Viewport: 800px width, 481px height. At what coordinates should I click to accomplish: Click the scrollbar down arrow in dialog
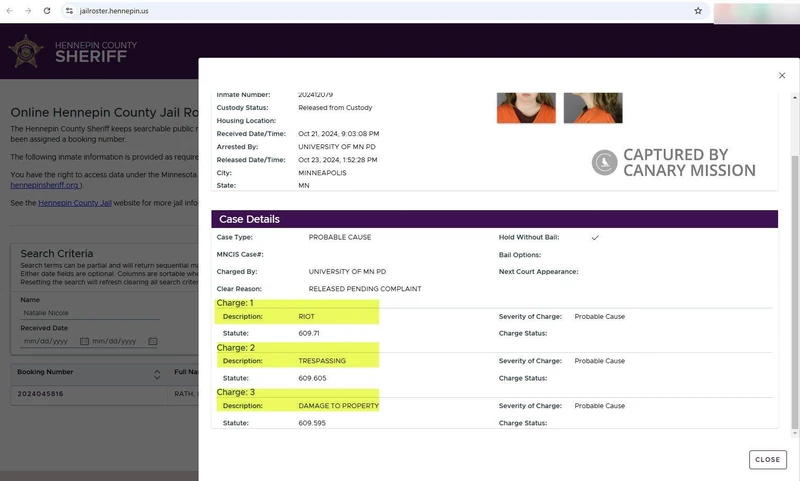click(x=794, y=434)
